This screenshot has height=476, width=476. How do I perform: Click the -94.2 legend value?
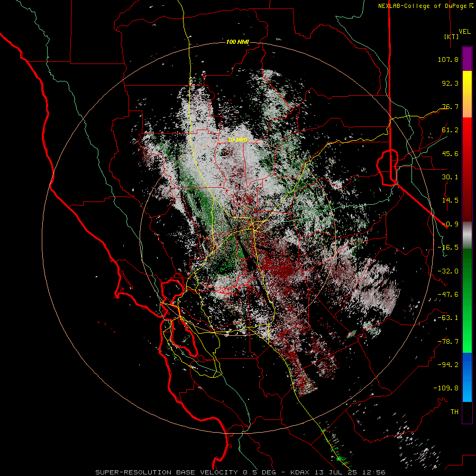point(448,365)
